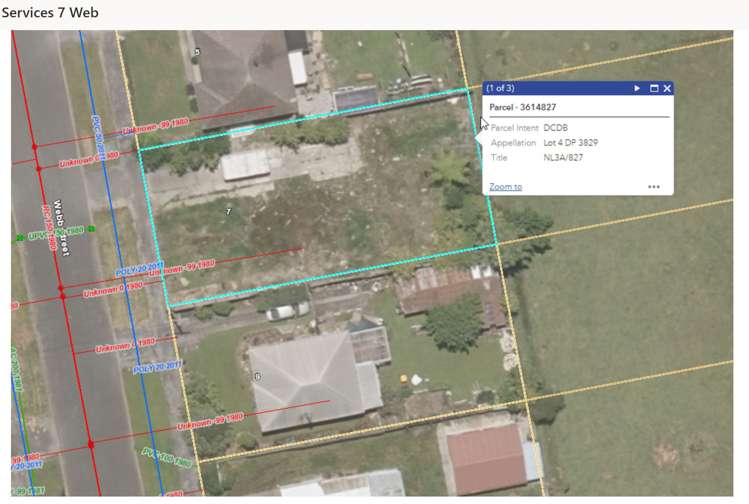Click the Zoom to link
749x504 pixels.
(505, 187)
